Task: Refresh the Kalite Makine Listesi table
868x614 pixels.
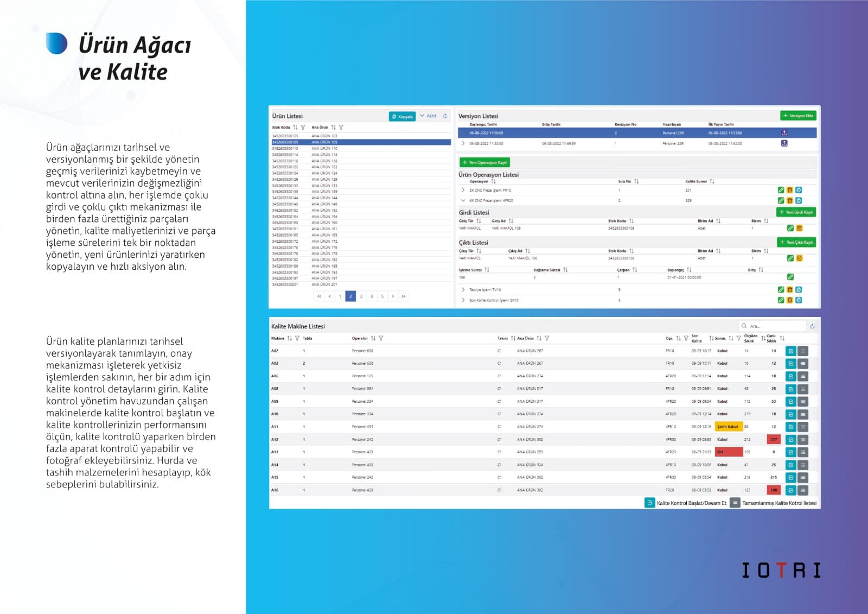Action: point(812,326)
